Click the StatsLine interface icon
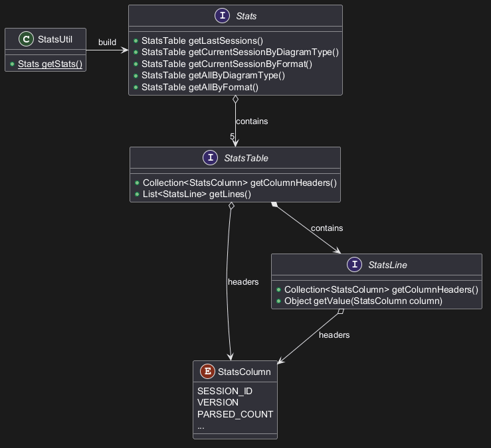 pyautogui.click(x=355, y=265)
